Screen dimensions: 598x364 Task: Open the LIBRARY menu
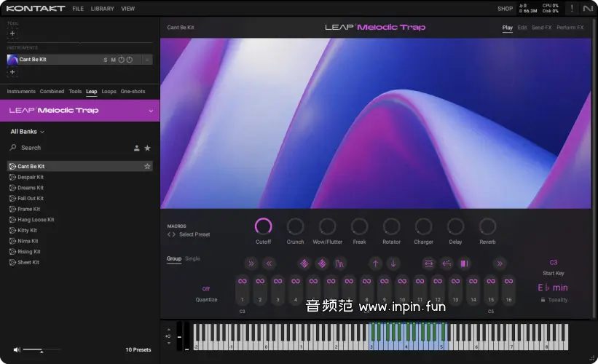pyautogui.click(x=103, y=9)
